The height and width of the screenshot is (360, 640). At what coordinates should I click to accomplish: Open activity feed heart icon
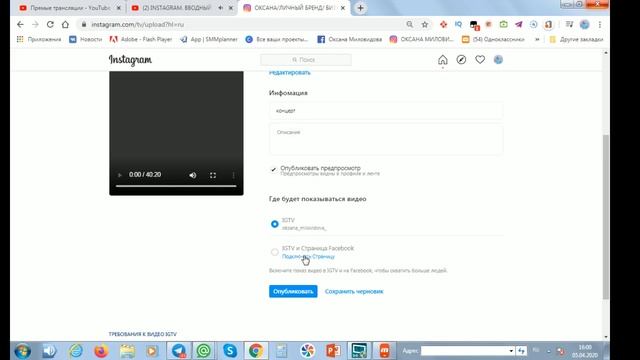click(x=480, y=60)
